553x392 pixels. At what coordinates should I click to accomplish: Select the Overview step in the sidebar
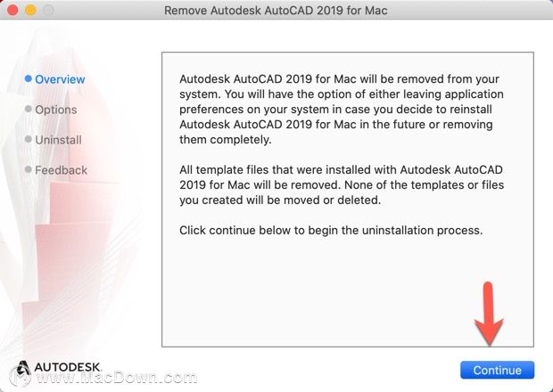tap(60, 79)
